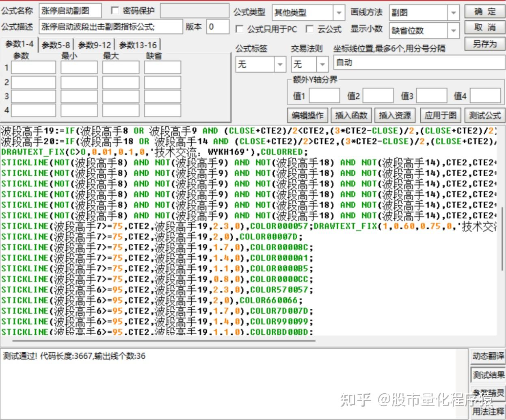Screen dimensions: 506x420
Task: Click the 插入函数 button
Action: 351,115
